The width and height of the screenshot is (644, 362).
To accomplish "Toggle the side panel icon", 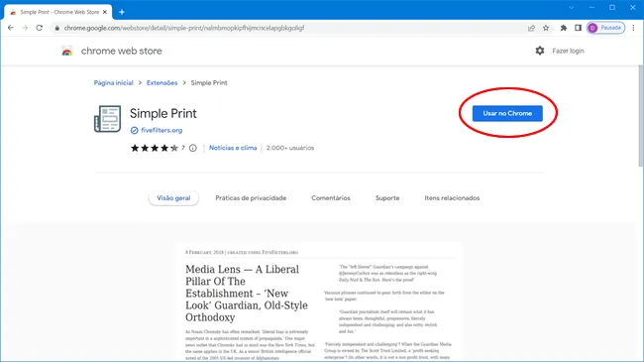I will pyautogui.click(x=578, y=28).
